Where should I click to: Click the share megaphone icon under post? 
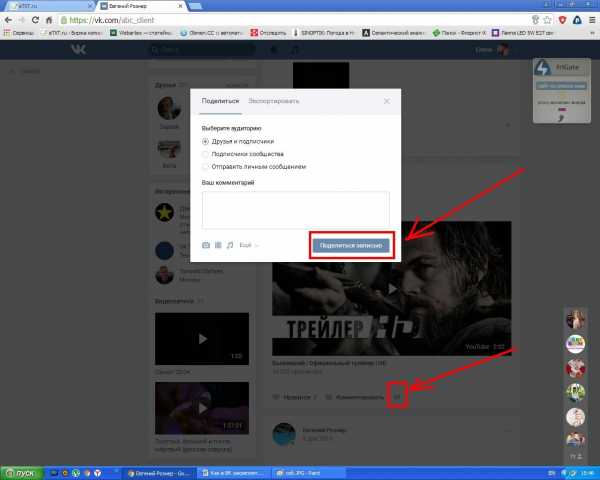click(397, 397)
